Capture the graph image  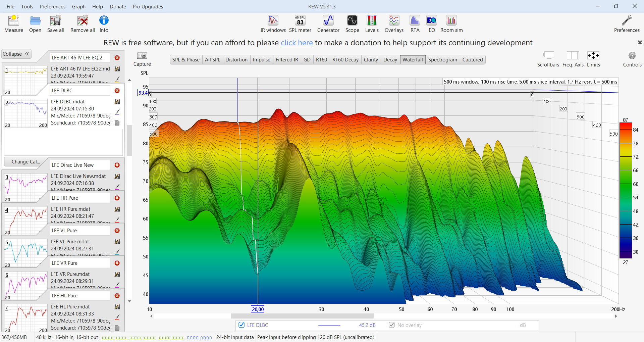click(x=142, y=59)
